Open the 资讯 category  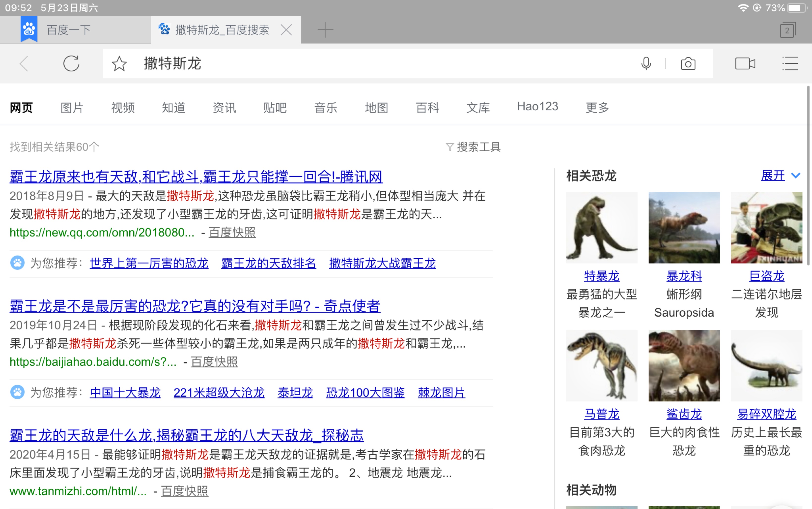click(x=224, y=108)
